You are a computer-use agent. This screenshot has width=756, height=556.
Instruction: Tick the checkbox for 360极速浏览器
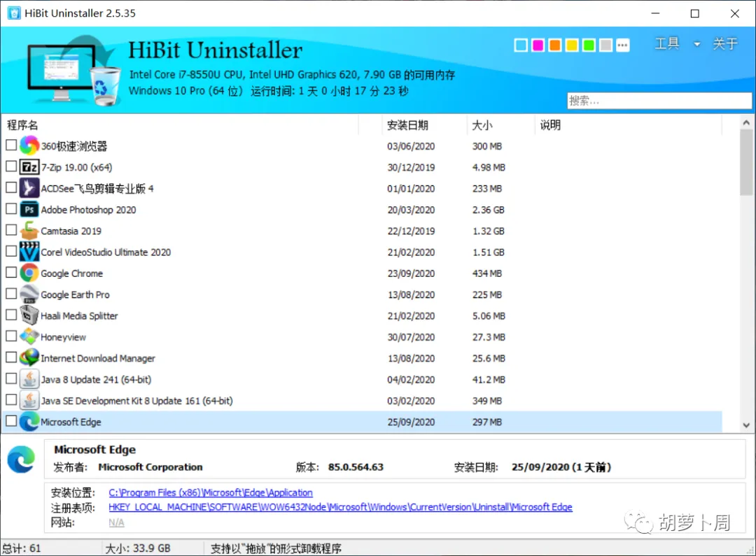(x=11, y=145)
